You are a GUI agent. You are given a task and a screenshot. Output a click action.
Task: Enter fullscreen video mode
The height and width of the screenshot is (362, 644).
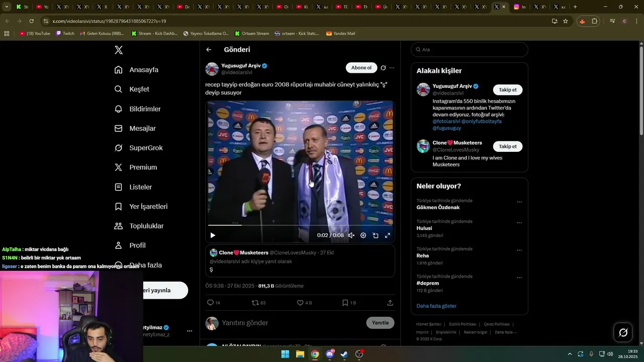[x=387, y=235]
